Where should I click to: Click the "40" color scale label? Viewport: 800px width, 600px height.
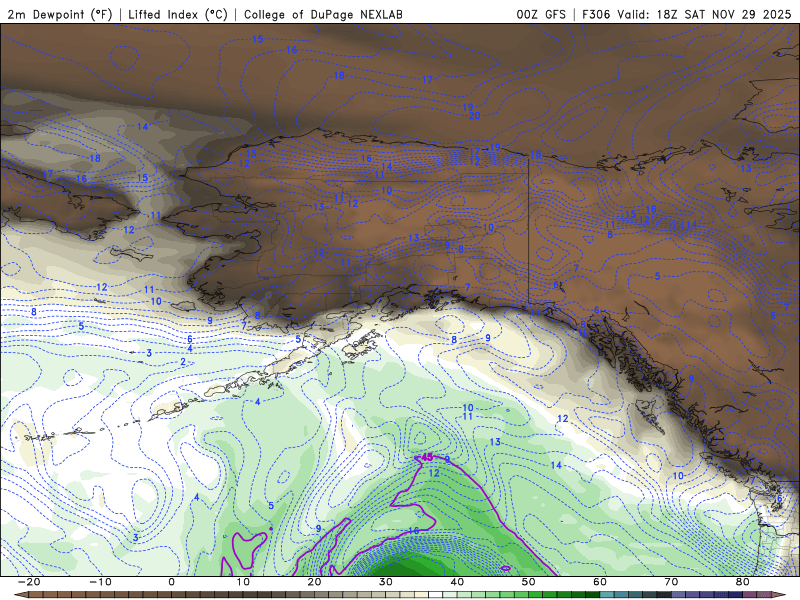pyautogui.click(x=457, y=582)
